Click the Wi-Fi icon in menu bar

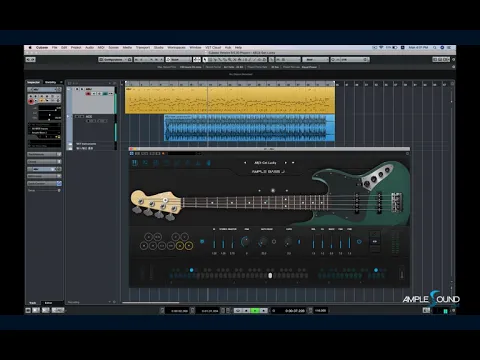coord(381,48)
